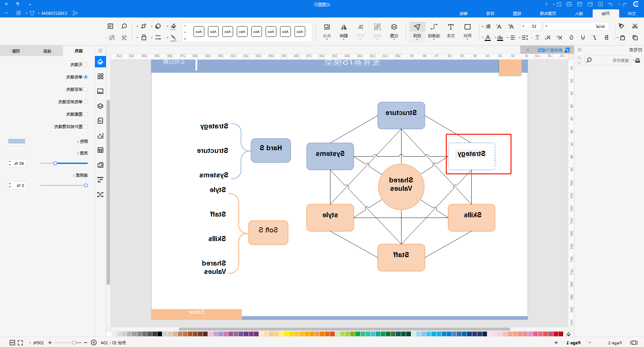
Task: Click the Copy icon in clipboard group
Action: click(x=635, y=38)
